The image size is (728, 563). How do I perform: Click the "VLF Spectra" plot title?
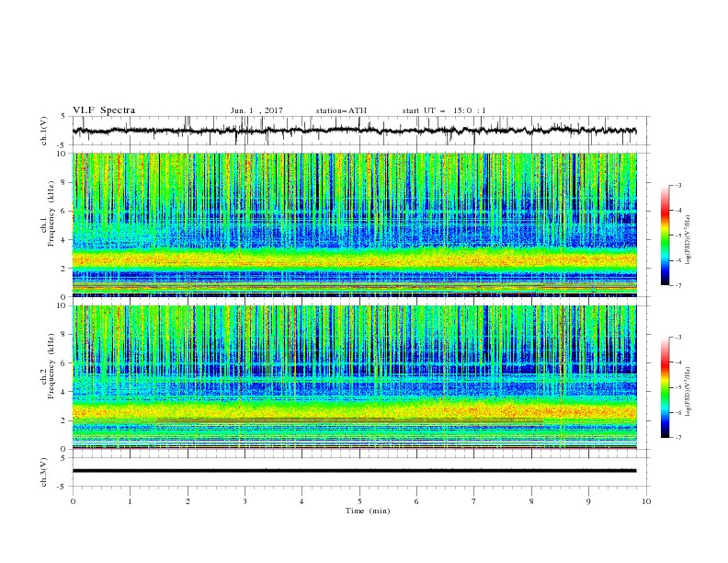point(104,110)
